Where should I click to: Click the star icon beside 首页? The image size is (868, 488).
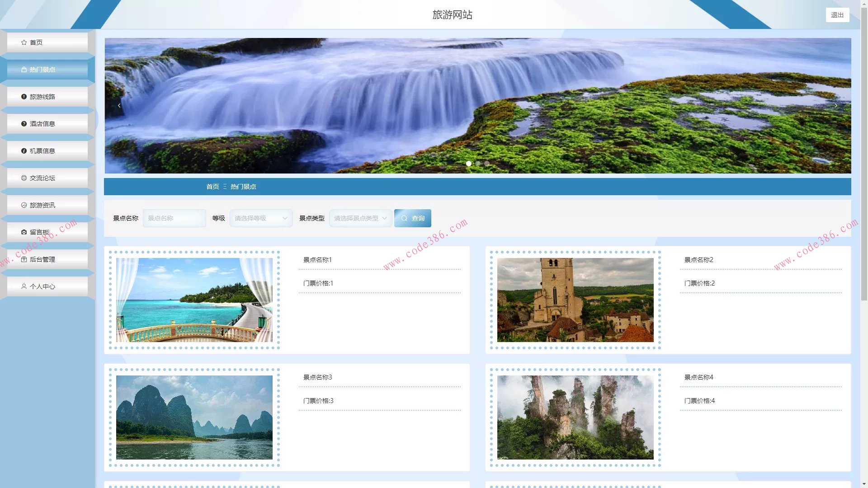coord(24,42)
